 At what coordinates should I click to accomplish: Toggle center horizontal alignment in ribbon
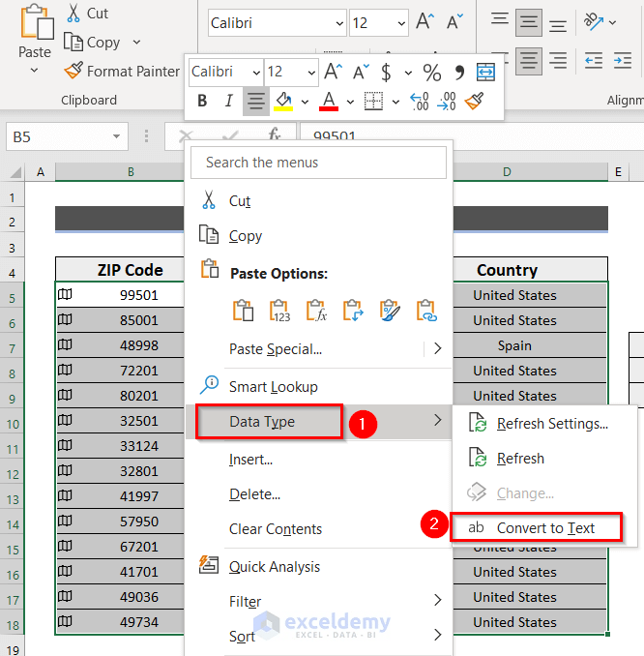[529, 61]
